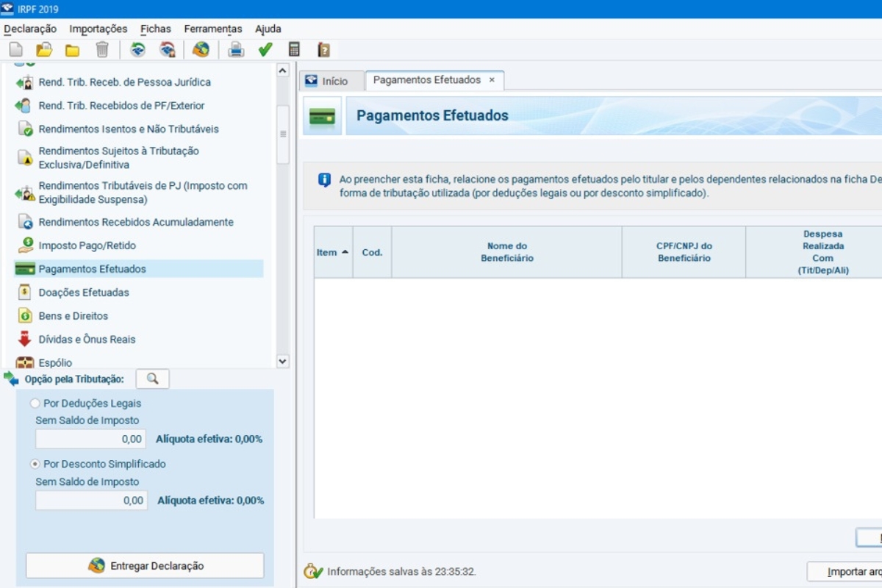Click the new declaration blank page icon
Image resolution: width=882 pixels, height=588 pixels.
click(15, 50)
